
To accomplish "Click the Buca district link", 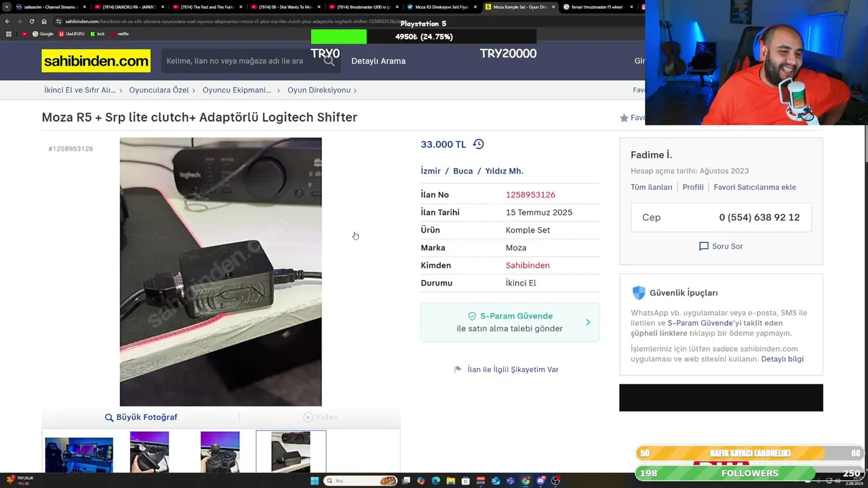I will tap(463, 171).
